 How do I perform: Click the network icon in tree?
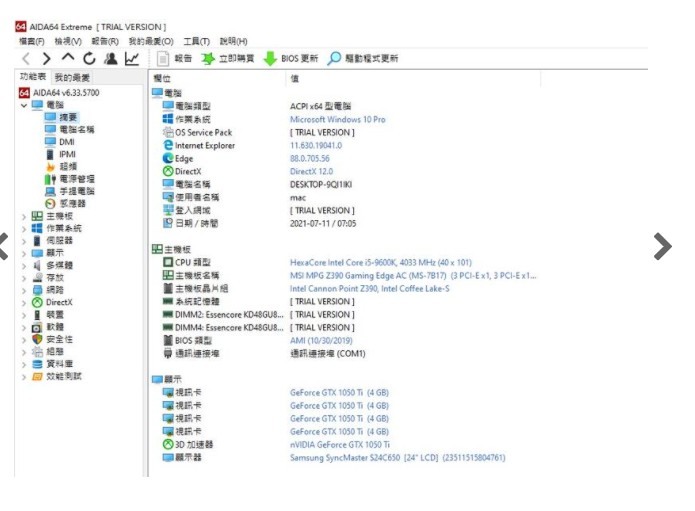[38, 290]
